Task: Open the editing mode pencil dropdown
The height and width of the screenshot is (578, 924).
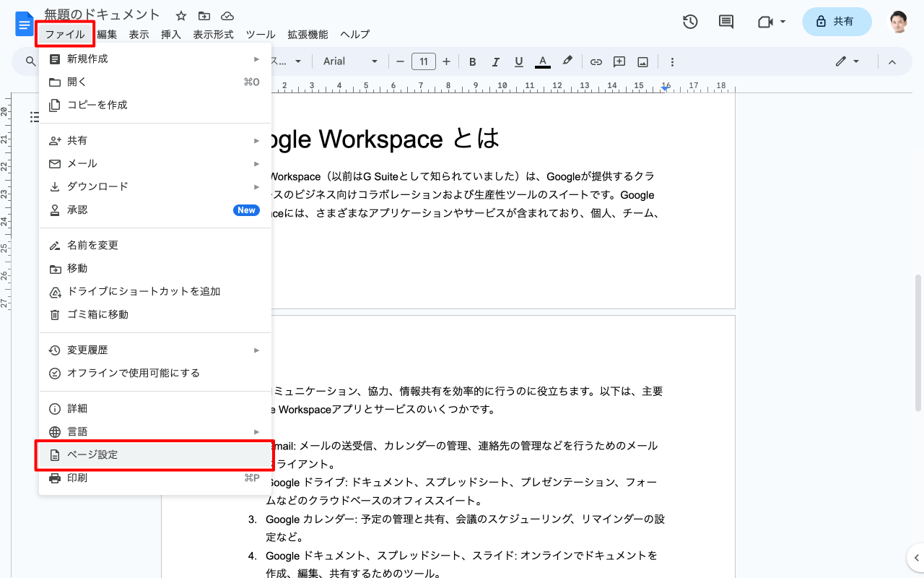Action: click(847, 61)
